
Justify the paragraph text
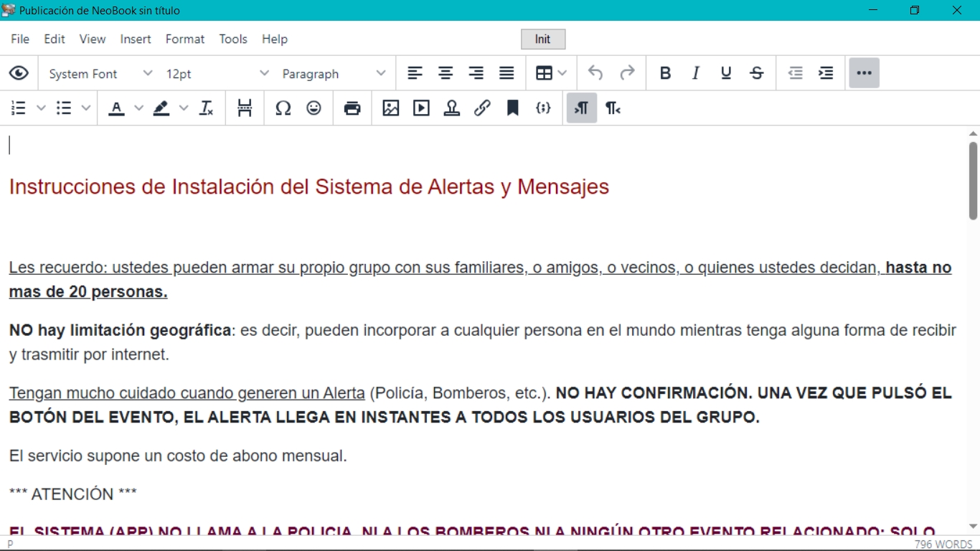[507, 73]
